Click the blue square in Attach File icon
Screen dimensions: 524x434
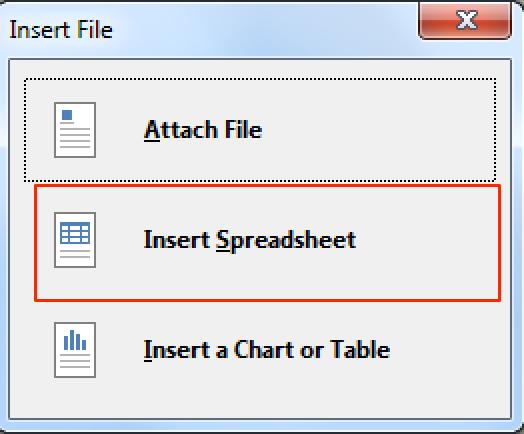(x=67, y=115)
